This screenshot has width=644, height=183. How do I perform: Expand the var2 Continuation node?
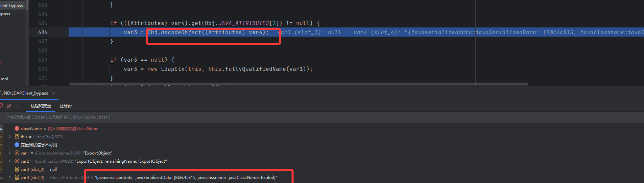click(x=10, y=161)
